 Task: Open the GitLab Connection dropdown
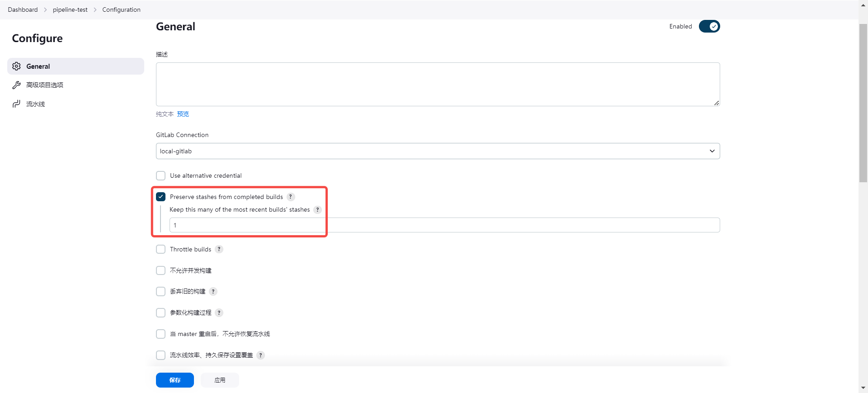click(437, 151)
